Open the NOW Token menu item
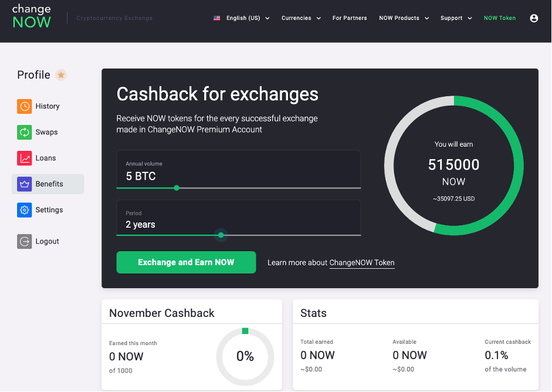552x392 pixels. pos(500,18)
